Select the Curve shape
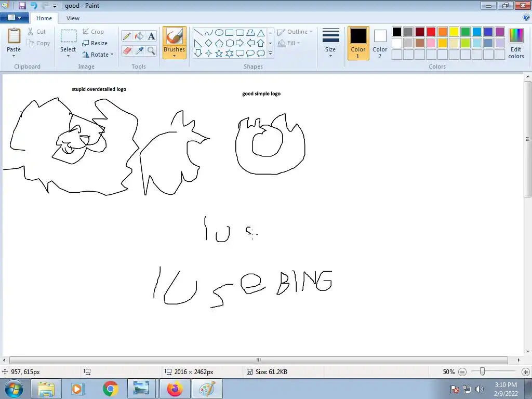 tap(209, 33)
